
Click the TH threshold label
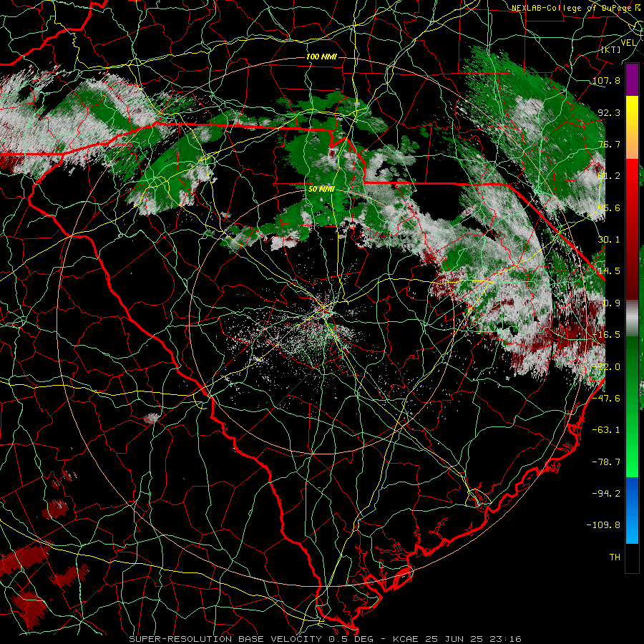(x=615, y=557)
